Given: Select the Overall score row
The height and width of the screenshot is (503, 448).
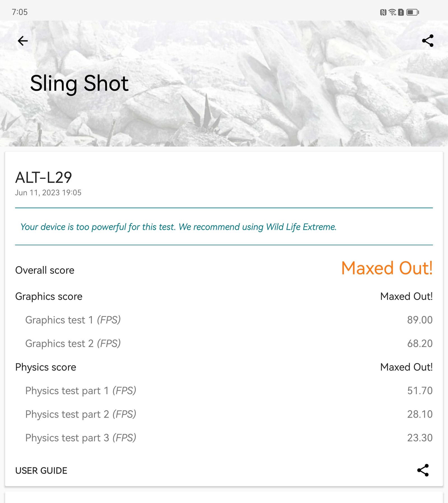Looking at the screenshot, I should 224,269.
